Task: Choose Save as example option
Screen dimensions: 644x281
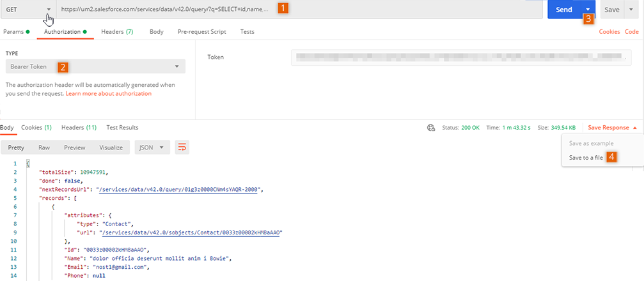Action: click(x=591, y=144)
